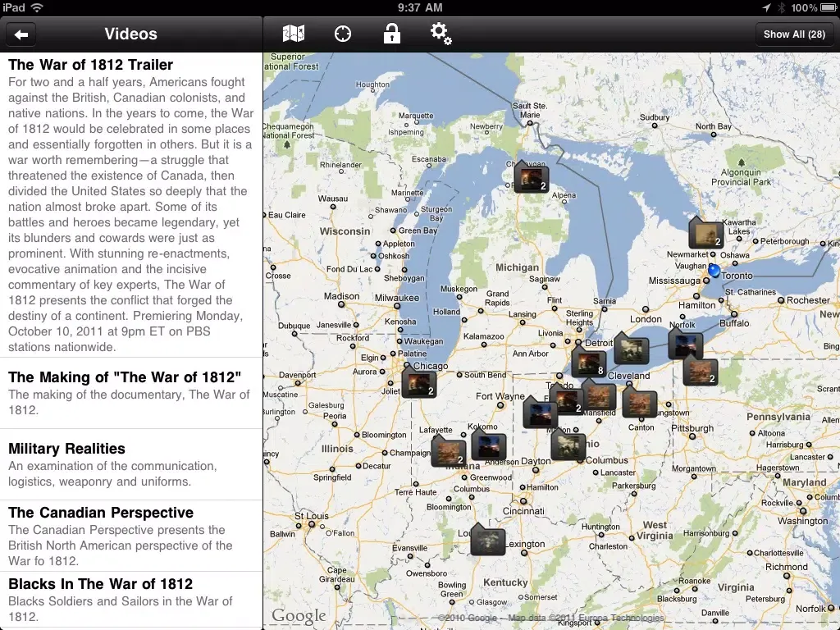840x630 pixels.
Task: Tap the Algonquin Provincial Park label
Action: pos(741,177)
